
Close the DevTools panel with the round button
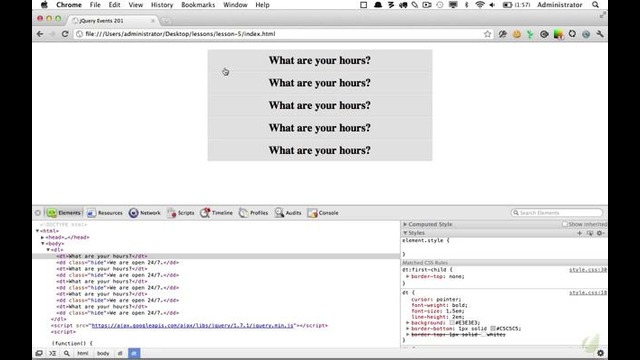(38, 213)
